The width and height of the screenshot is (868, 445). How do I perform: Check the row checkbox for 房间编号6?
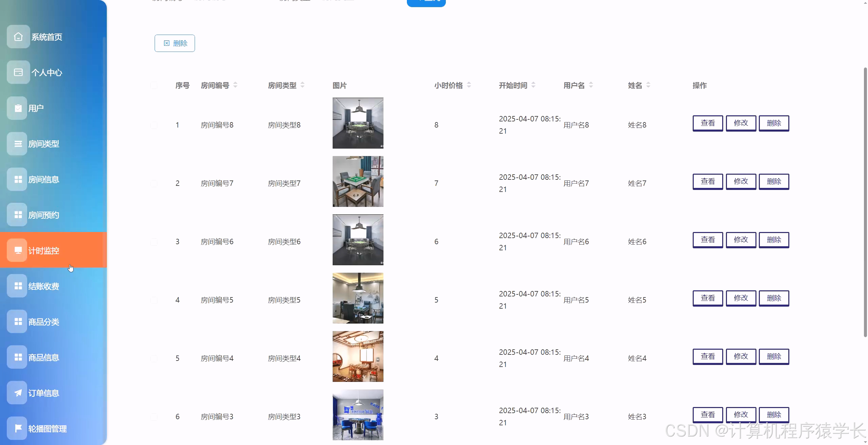pos(154,241)
